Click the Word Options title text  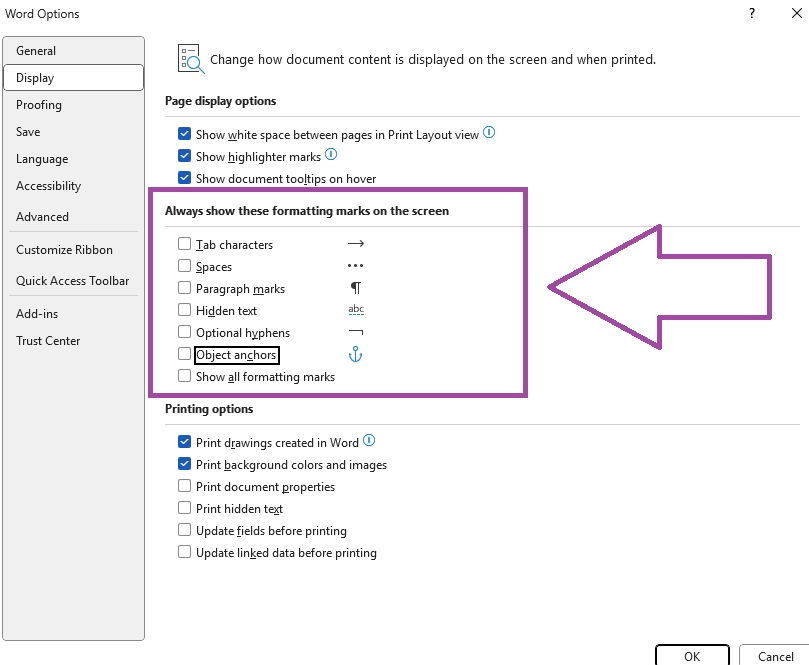point(42,14)
